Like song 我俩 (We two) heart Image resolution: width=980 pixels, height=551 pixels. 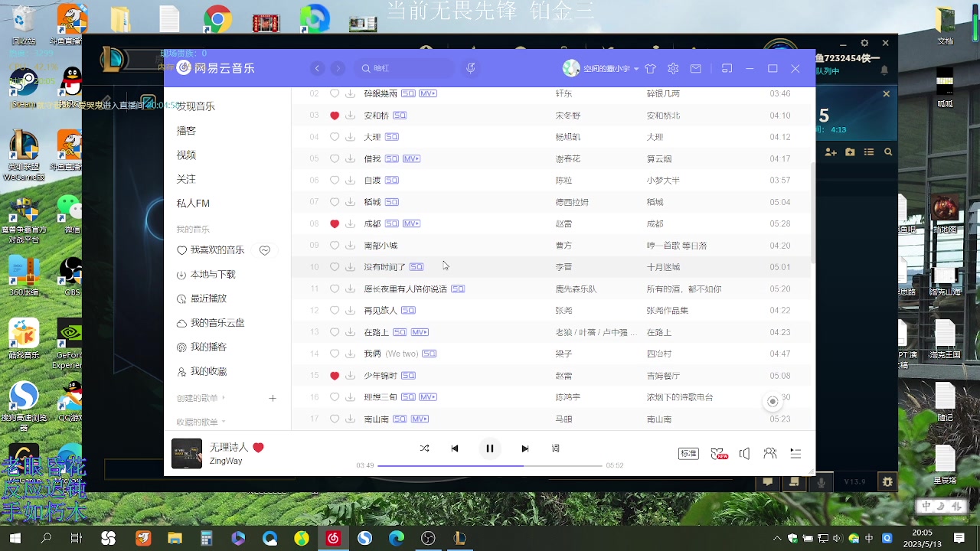335,354
